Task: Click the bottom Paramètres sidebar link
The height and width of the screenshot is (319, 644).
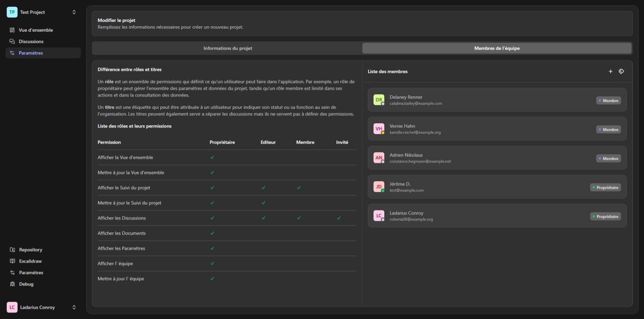Action: pos(31,273)
